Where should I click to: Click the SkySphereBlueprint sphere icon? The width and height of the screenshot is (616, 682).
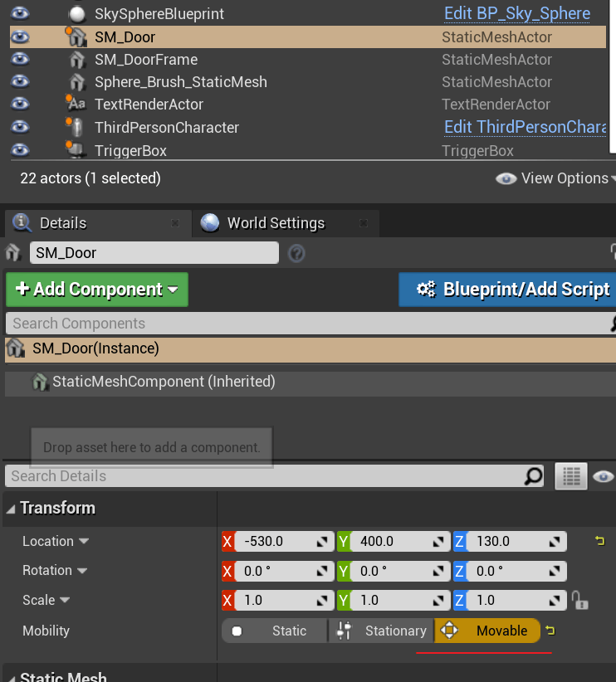(77, 14)
